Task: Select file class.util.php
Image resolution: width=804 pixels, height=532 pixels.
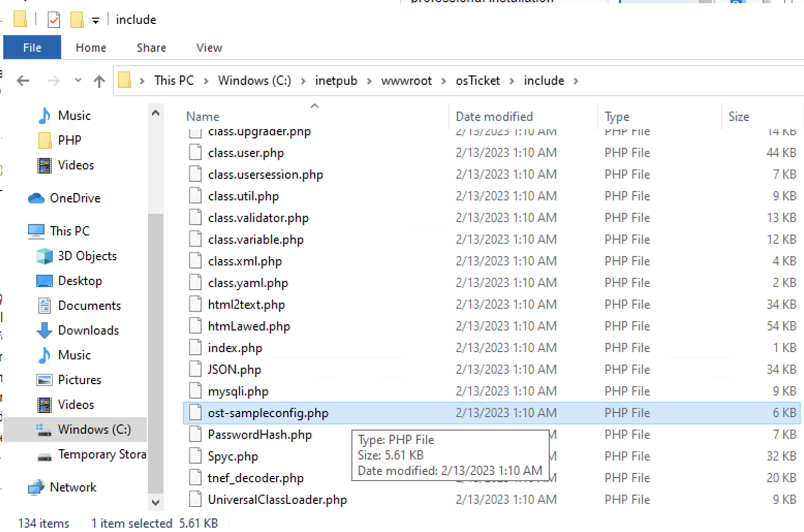Action: (x=243, y=196)
